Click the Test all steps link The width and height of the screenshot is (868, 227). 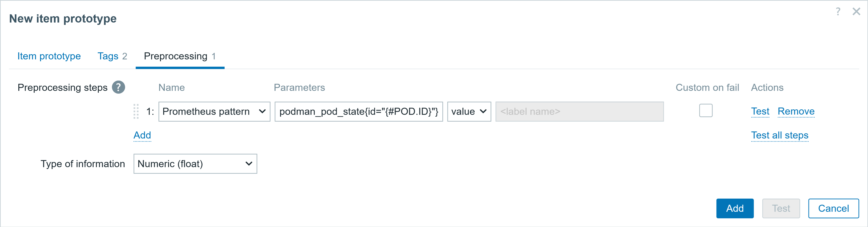(780, 135)
